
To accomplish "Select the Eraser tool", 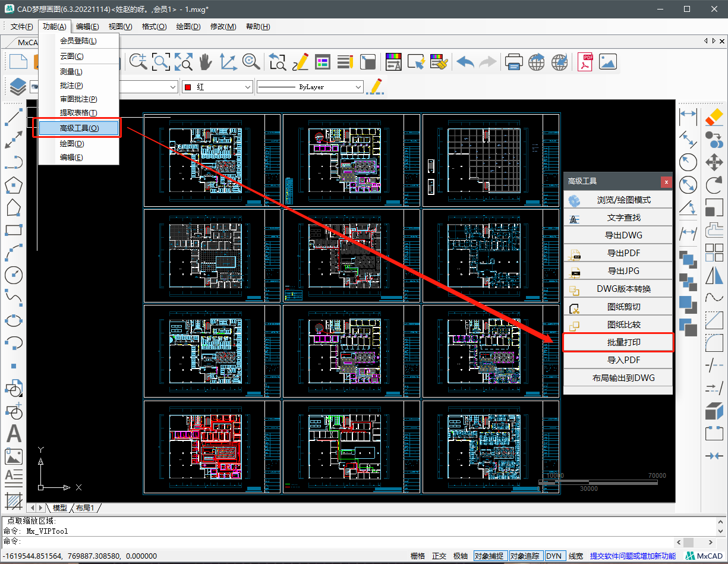I will (714, 116).
